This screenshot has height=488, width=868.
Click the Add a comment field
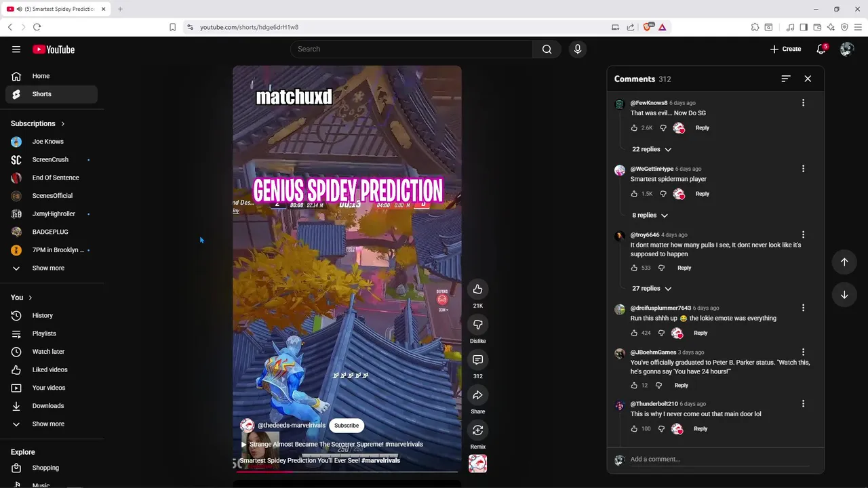coord(719,460)
